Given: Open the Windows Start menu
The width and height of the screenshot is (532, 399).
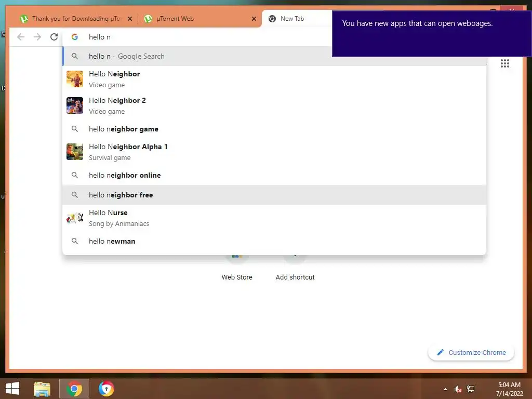Looking at the screenshot, I should 12,389.
